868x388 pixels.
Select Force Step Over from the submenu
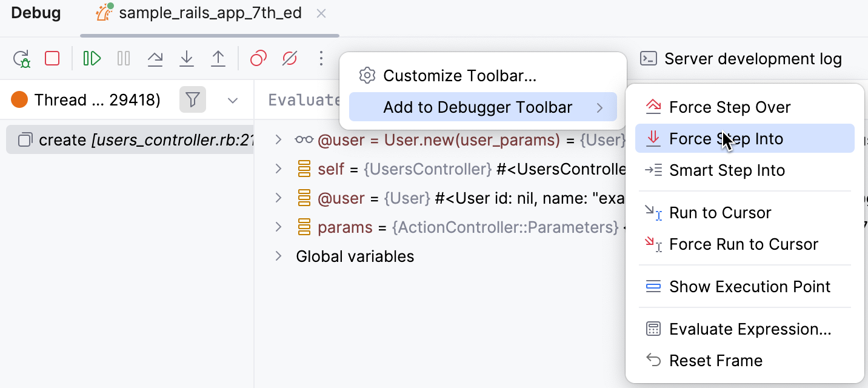729,107
